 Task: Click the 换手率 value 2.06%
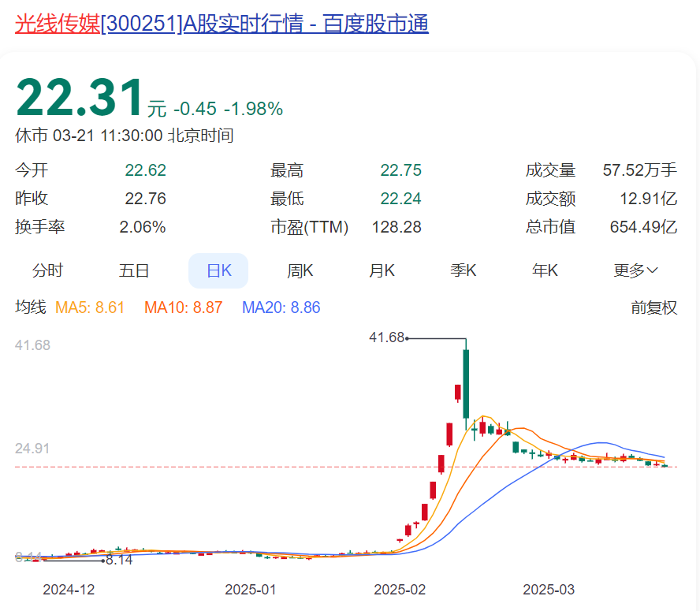coord(143,227)
